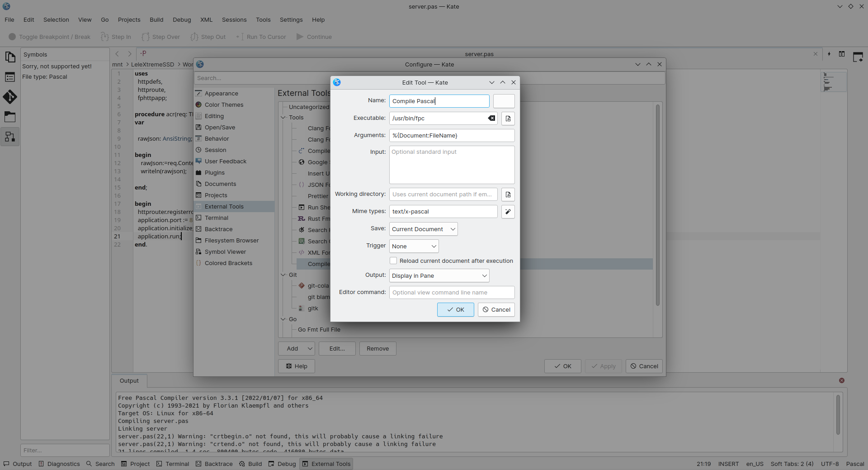Select Appearance in settings list

[x=234, y=94]
